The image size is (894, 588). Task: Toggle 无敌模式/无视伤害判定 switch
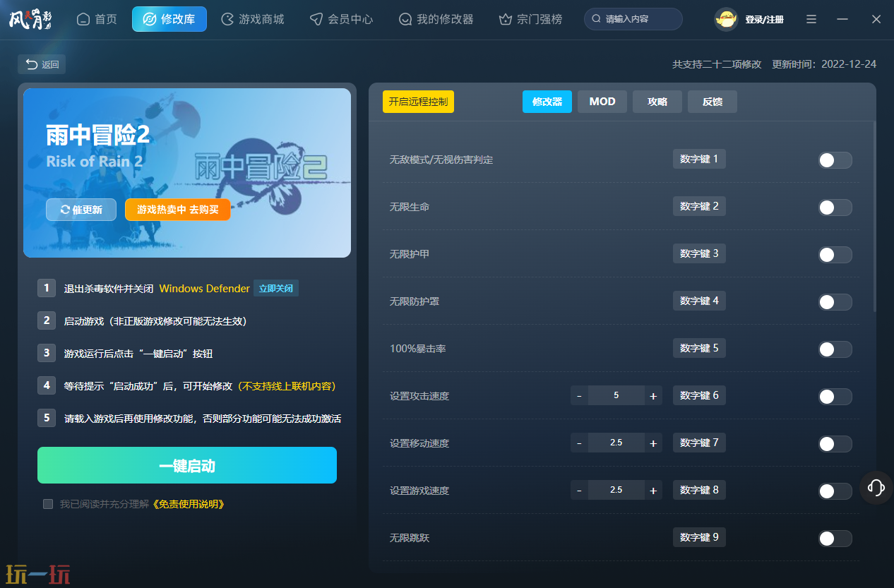click(x=835, y=160)
